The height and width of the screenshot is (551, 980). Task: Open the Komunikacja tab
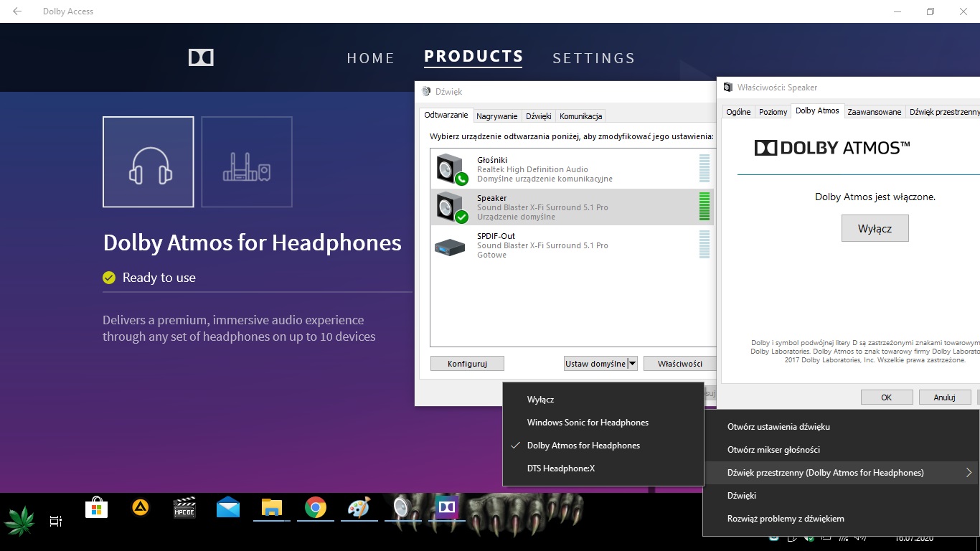coord(581,116)
